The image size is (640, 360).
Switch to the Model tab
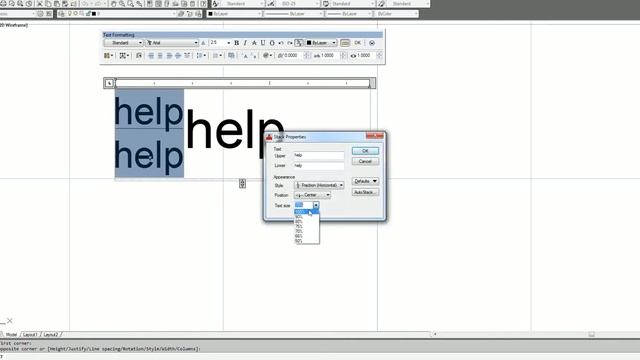pyautogui.click(x=11, y=335)
